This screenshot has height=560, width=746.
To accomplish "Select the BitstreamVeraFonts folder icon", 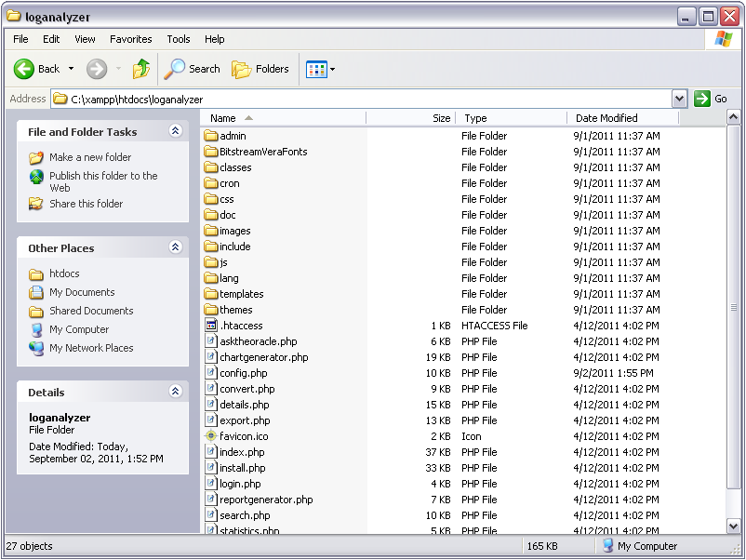I will click(x=211, y=152).
